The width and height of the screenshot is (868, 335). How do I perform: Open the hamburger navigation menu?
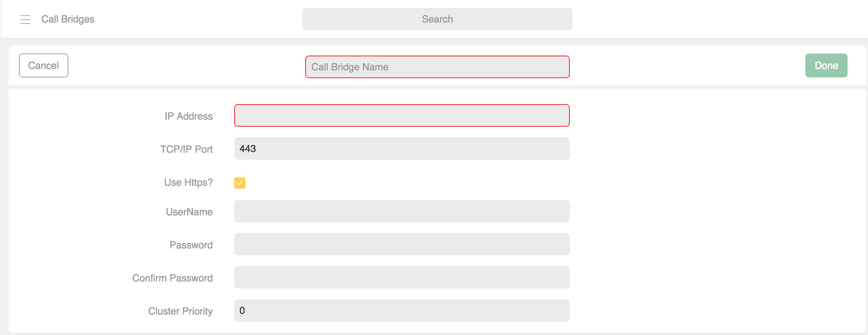[x=25, y=19]
